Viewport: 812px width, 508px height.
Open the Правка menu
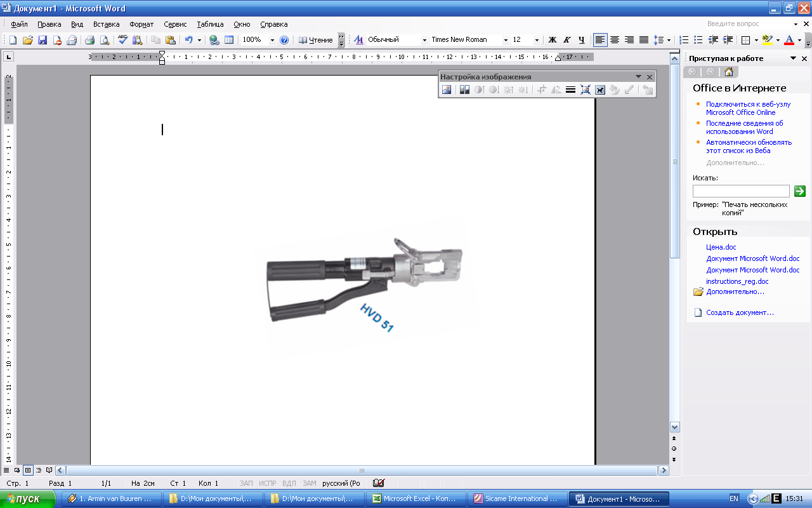pos(49,24)
